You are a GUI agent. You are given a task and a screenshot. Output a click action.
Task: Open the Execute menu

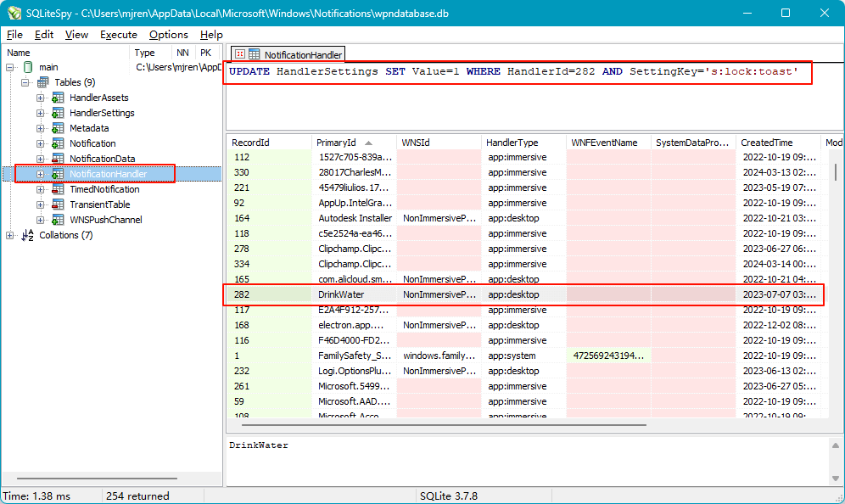(x=118, y=35)
